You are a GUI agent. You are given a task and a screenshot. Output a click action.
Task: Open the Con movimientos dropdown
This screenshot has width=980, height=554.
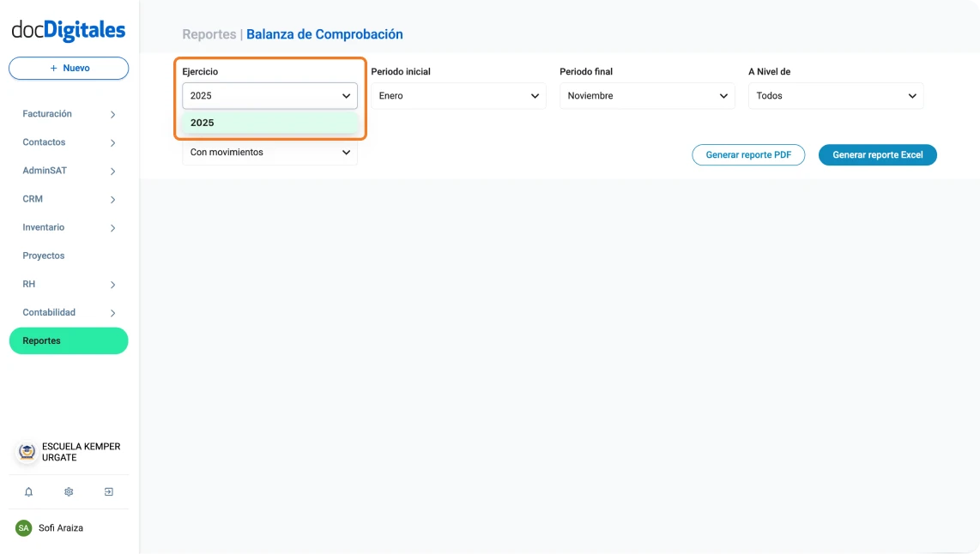click(269, 152)
